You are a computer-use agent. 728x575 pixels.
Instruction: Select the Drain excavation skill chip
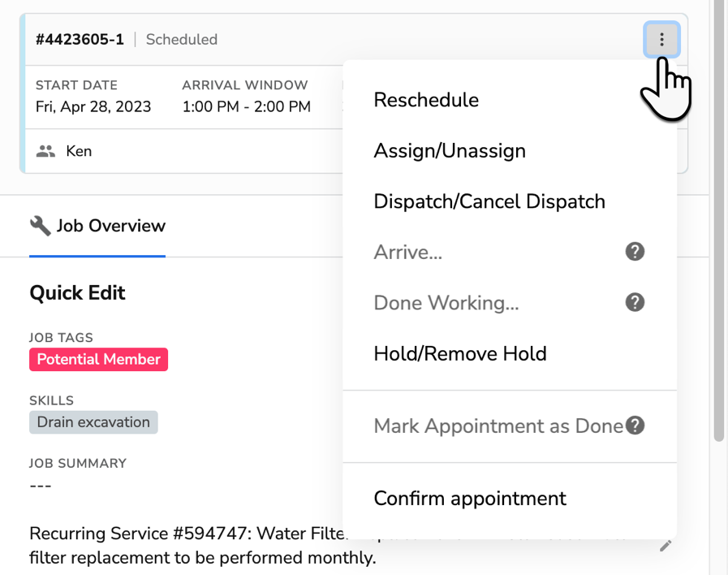pos(93,422)
